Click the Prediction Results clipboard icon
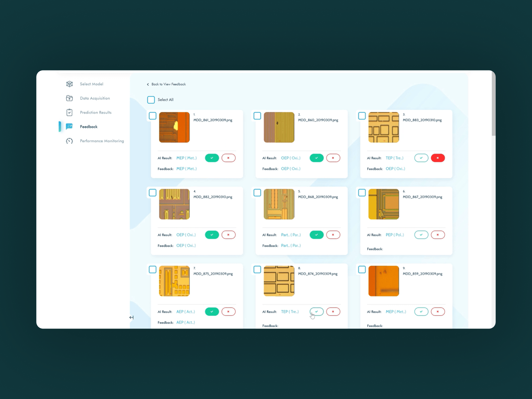 (x=69, y=112)
